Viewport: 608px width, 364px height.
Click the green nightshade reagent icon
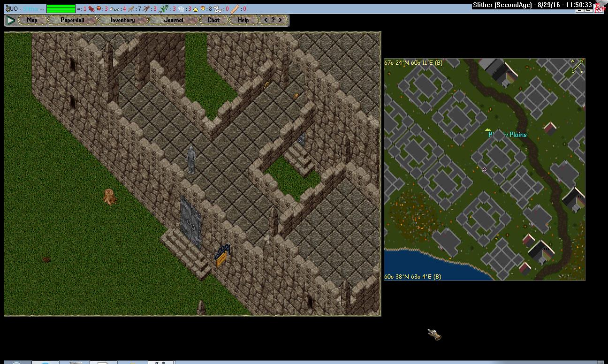click(x=163, y=8)
